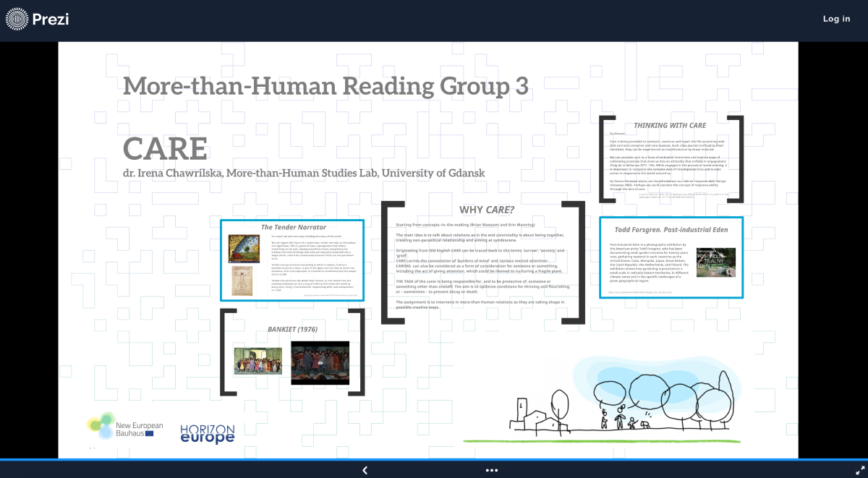Click the New European Bauhaus logo
The width and height of the screenshot is (868, 478).
coord(125,427)
